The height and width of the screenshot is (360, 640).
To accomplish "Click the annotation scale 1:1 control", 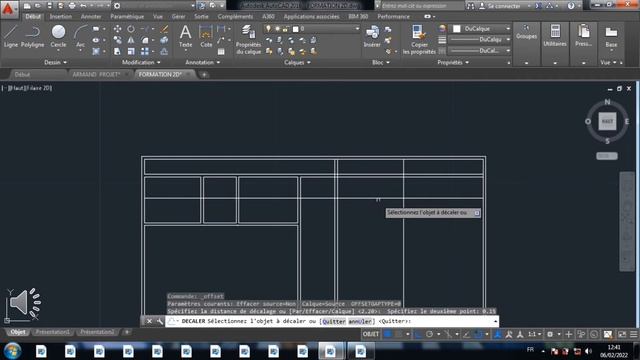I will click(x=534, y=334).
